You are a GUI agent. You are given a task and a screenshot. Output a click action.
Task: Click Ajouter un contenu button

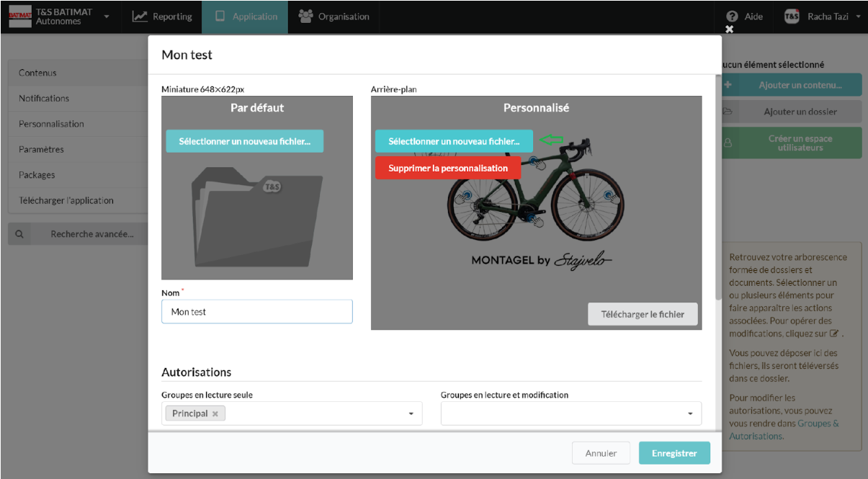click(792, 85)
